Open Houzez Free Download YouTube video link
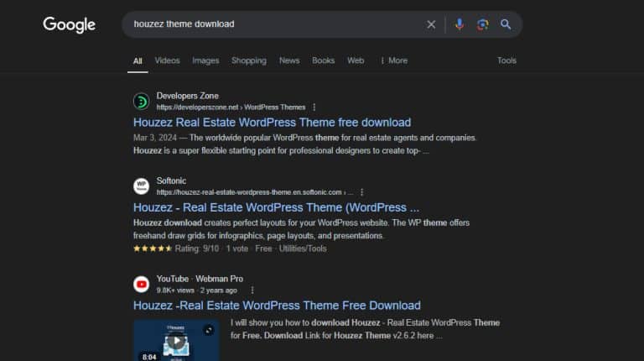Screen dimensions: 644x361 tap(277, 306)
